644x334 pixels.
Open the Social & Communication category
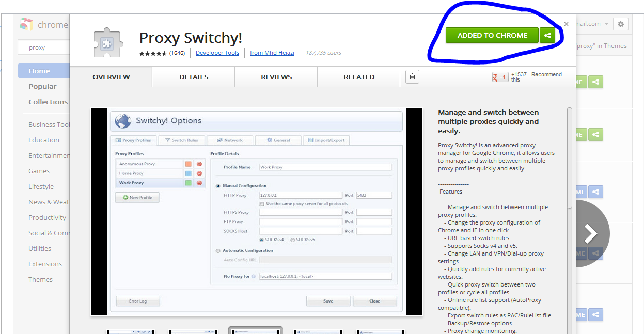pyautogui.click(x=49, y=233)
